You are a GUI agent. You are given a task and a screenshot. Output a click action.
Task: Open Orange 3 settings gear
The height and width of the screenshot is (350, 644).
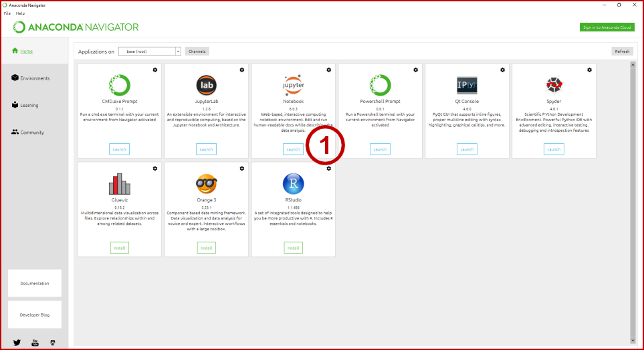[x=242, y=169]
